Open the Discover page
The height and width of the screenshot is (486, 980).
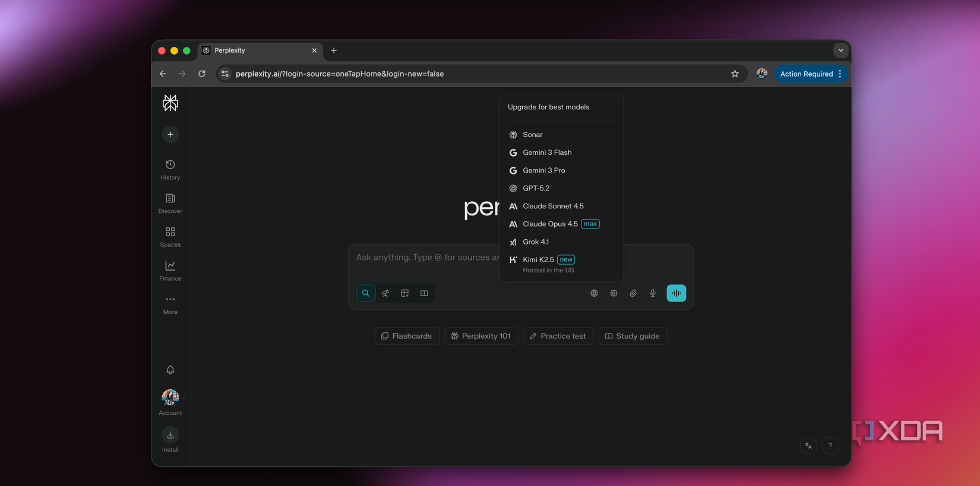[x=170, y=204]
